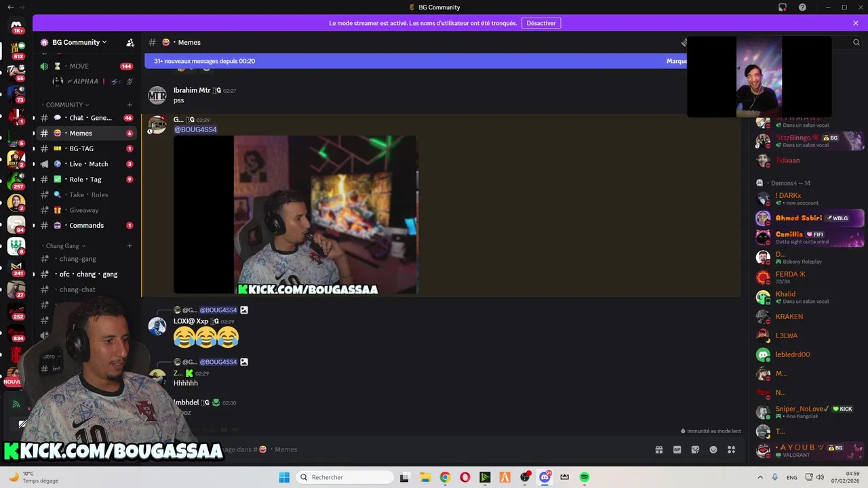
Task: Open the BG-TAG channel
Action: click(86, 148)
